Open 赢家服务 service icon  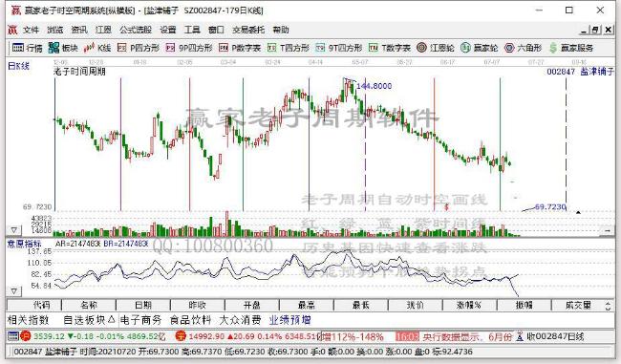pyautogui.click(x=571, y=48)
